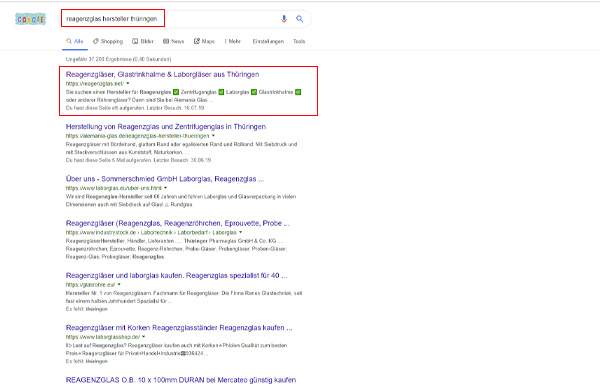Screen dimensions: 600x384
Task: Click the 'Letzter Besuch: 16.07.19' visit note
Action: coord(175,108)
